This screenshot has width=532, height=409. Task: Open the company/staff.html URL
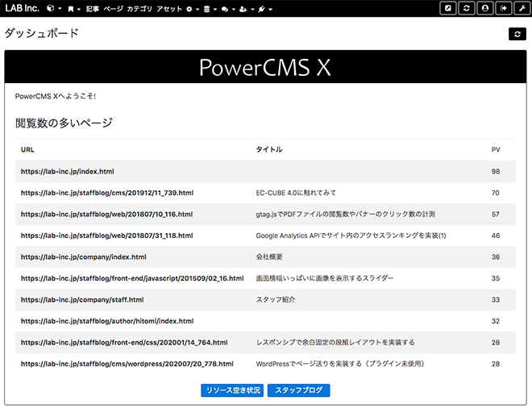coord(82,300)
